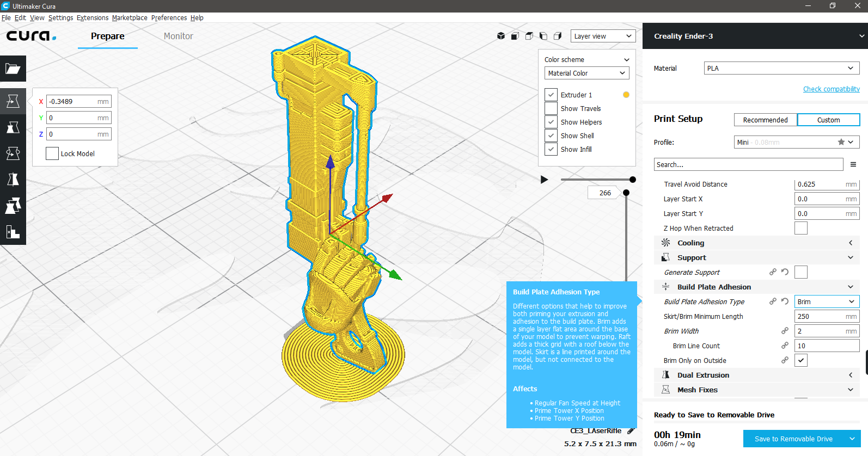Image resolution: width=868 pixels, height=456 pixels.
Task: Open Save button output options arrow
Action: pyautogui.click(x=852, y=439)
